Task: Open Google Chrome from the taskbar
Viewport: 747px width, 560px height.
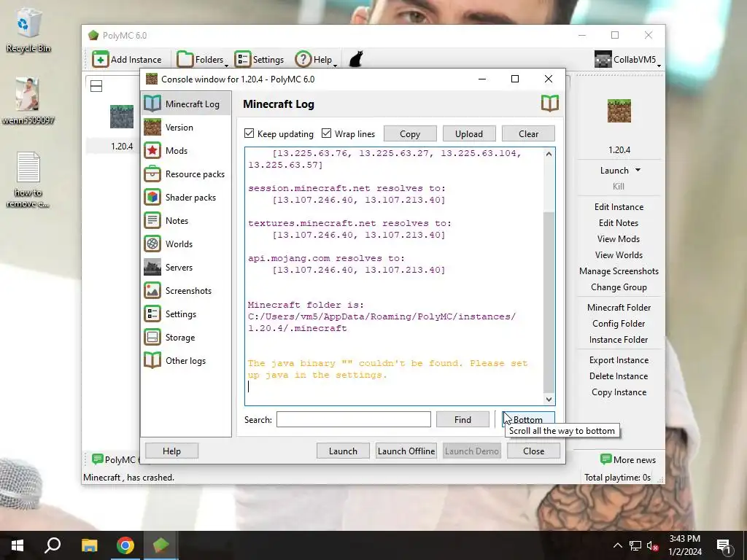Action: 125,545
